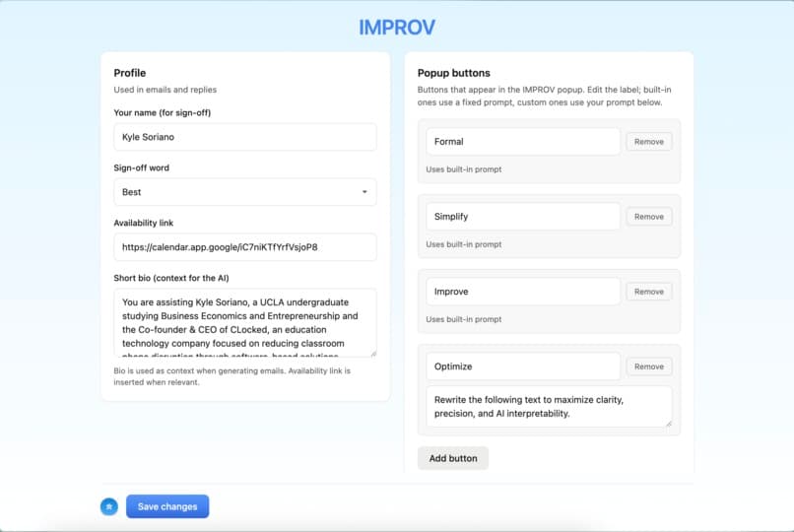Save changes to settings
This screenshot has height=532, width=794.
pos(167,506)
